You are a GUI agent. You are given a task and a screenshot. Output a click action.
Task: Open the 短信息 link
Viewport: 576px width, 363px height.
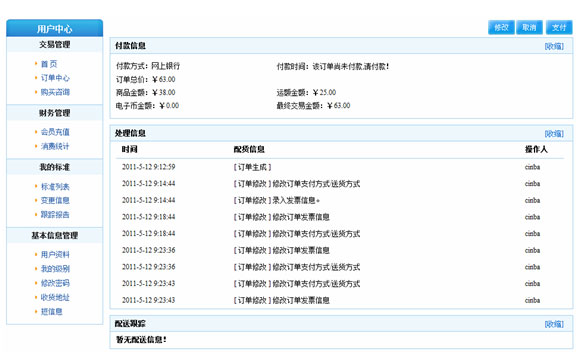coord(51,312)
